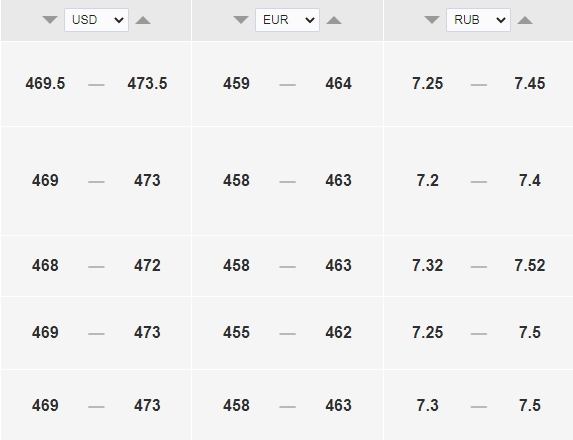Select the 7.32 RUB buy rate
573x440 pixels.
(428, 266)
